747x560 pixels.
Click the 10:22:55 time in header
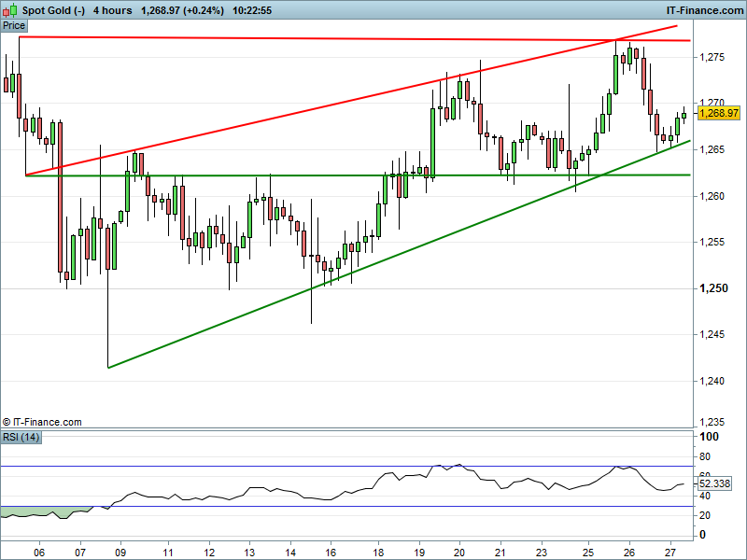(252, 10)
